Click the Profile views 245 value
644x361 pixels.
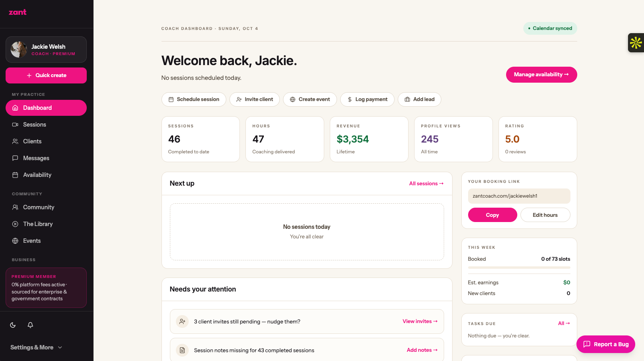pos(430,139)
